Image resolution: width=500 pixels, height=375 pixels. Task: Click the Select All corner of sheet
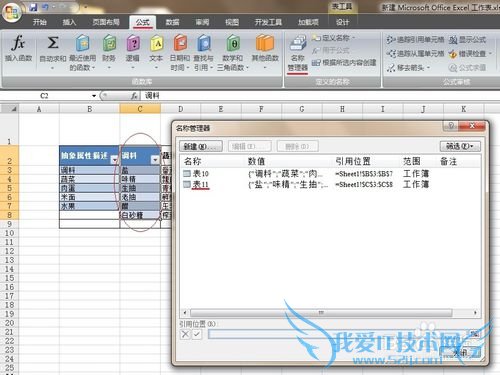tap(9, 109)
